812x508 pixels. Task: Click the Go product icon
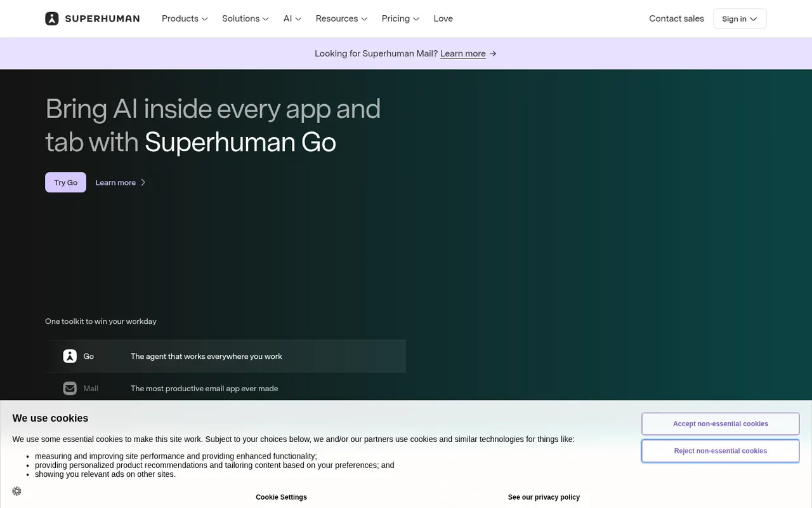pyautogui.click(x=70, y=356)
